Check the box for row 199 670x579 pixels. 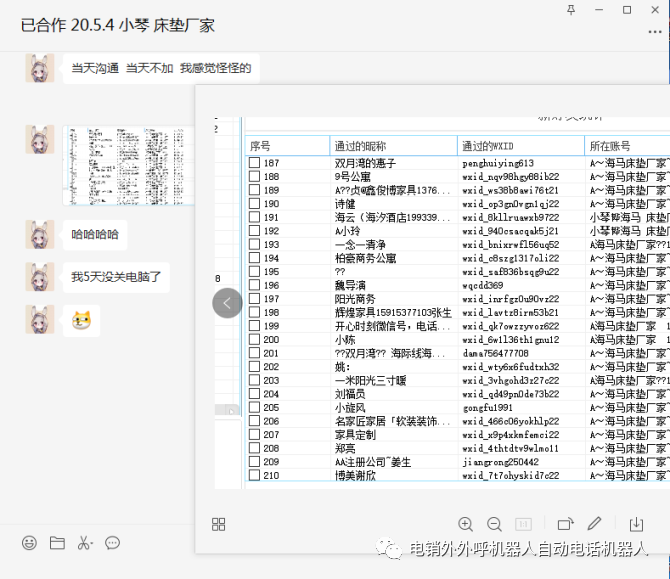[254, 326]
